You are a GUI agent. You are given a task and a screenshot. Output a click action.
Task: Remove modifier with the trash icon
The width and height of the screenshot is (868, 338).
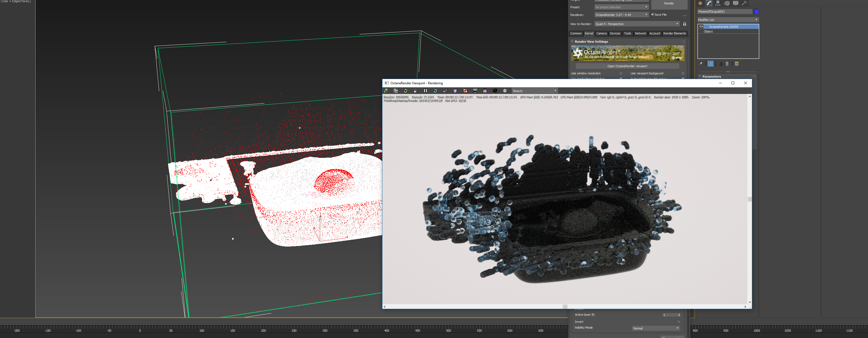(727, 64)
